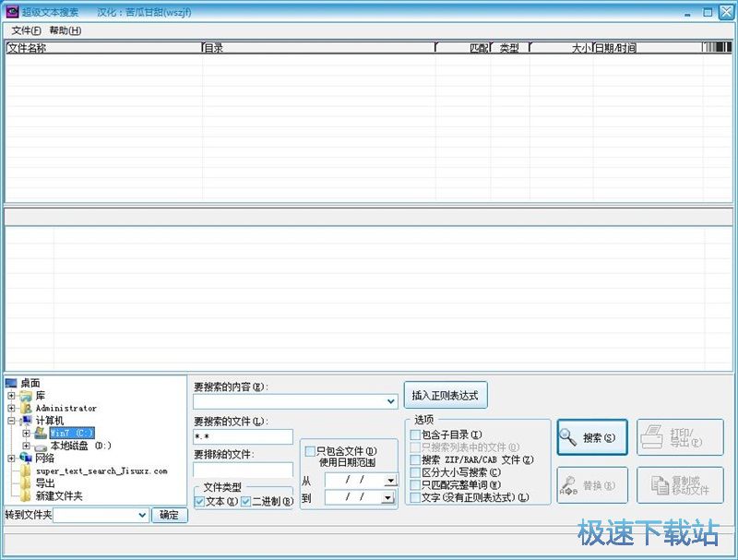Click the Win7 (C:) drive icon
The height and width of the screenshot is (560, 738).
(x=41, y=433)
